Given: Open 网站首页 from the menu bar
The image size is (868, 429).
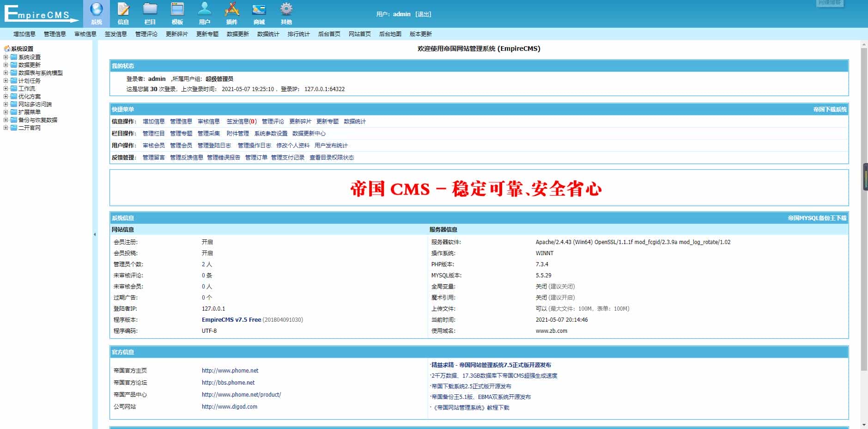Looking at the screenshot, I should point(359,33).
